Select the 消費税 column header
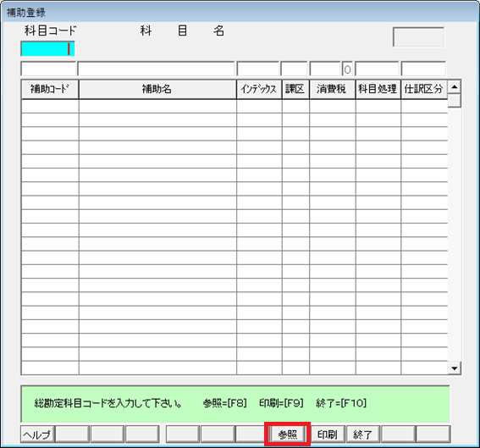This screenshot has height=448, width=480. 332,89
